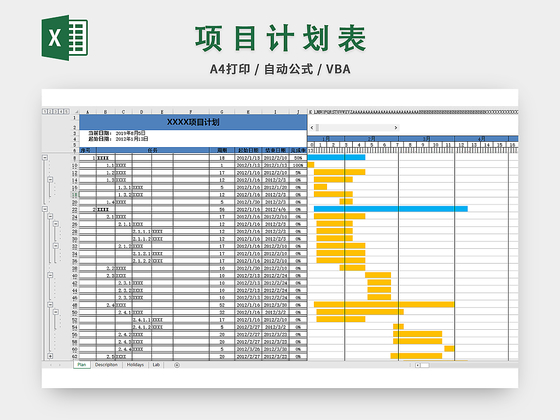Screen dimensions: 560x420
Task: Click outline level 5 button
Action: (x=66, y=112)
